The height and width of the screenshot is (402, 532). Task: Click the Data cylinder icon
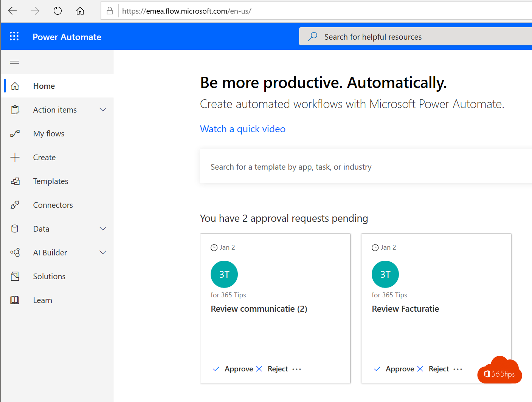(x=15, y=229)
